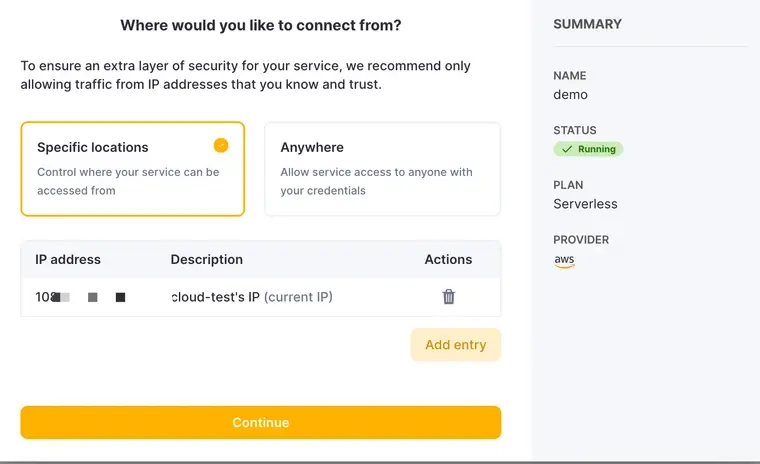Delete the cloud-test's IP entry with the trash icon

tap(448, 297)
